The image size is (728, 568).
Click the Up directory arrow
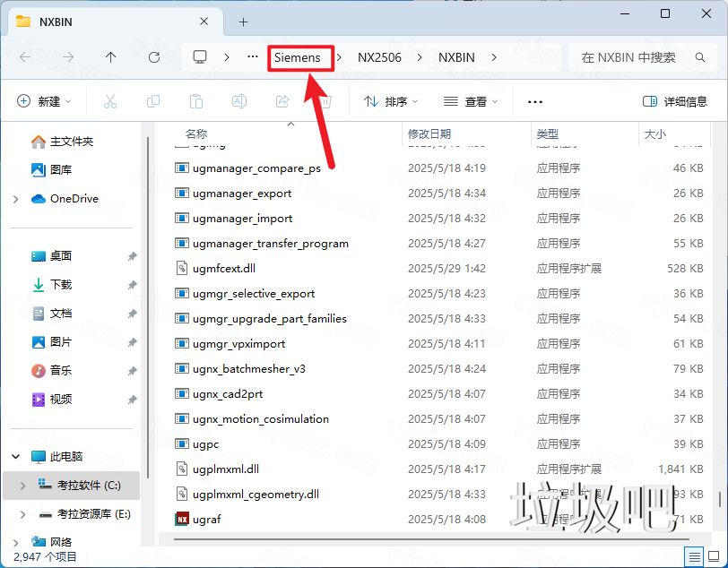coord(110,57)
